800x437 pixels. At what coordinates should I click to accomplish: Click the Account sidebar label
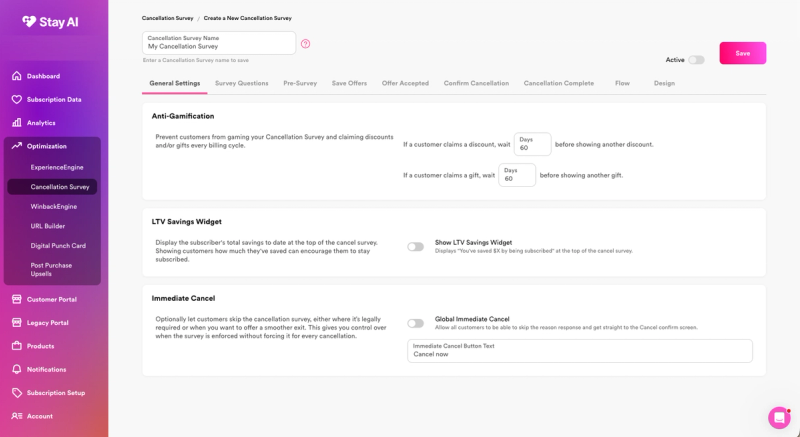click(40, 416)
